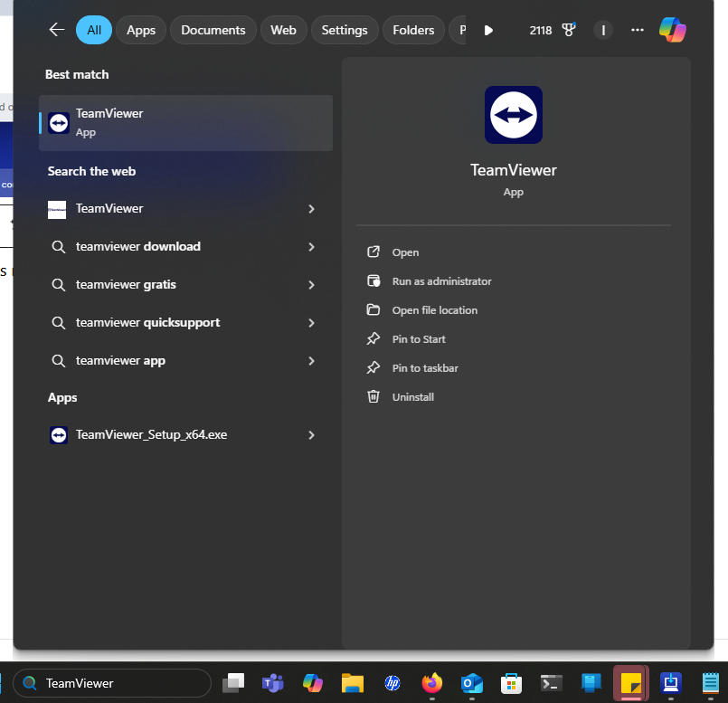Image resolution: width=728 pixels, height=703 pixels.
Task: Expand the teamviewer gratis suggestion chevron
Action: 311,285
